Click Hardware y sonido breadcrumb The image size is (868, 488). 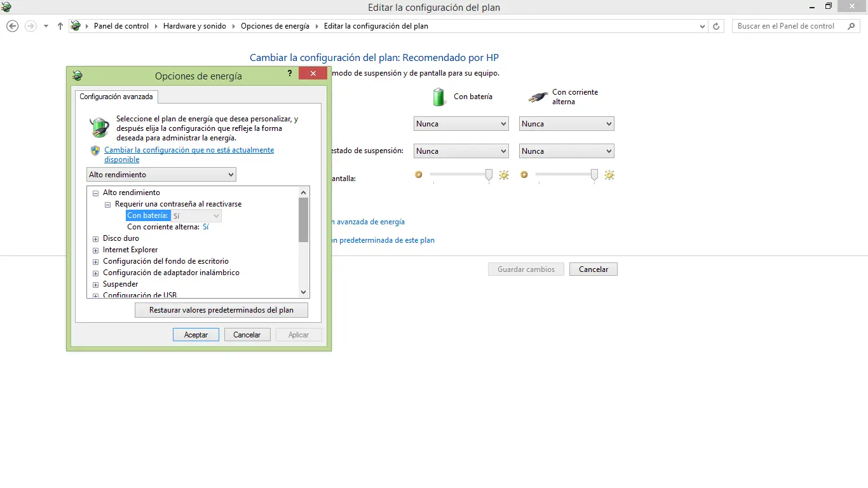[x=194, y=26]
